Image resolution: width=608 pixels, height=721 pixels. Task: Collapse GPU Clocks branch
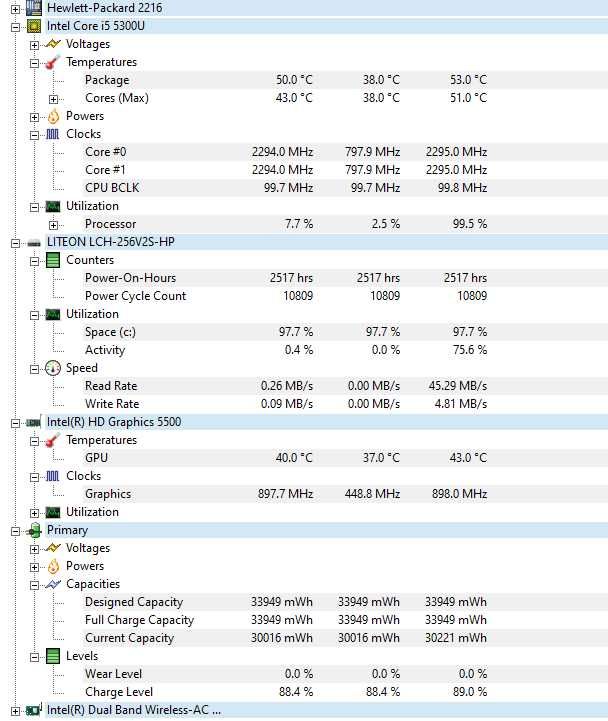(x=34, y=477)
